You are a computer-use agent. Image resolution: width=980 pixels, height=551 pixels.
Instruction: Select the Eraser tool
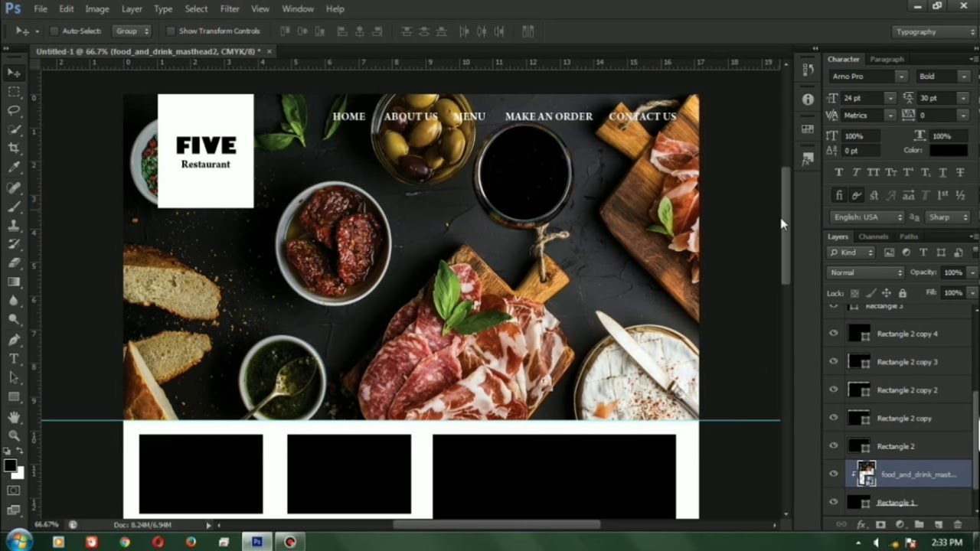point(14,262)
